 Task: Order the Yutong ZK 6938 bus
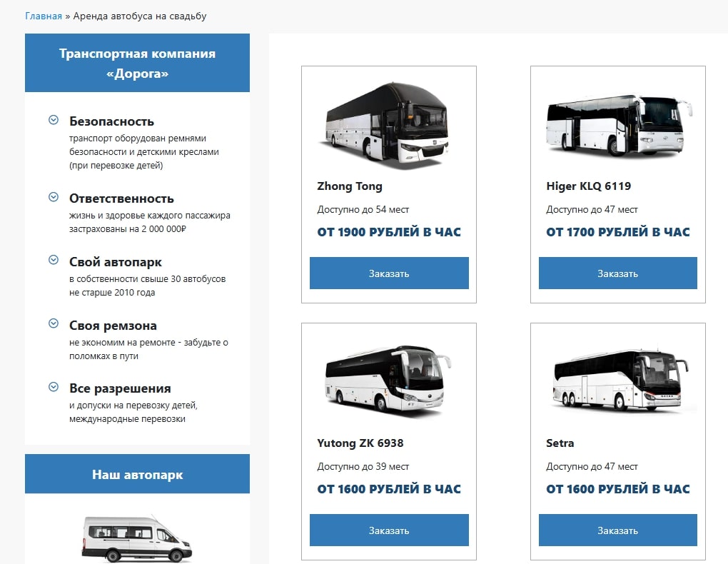[x=389, y=530]
